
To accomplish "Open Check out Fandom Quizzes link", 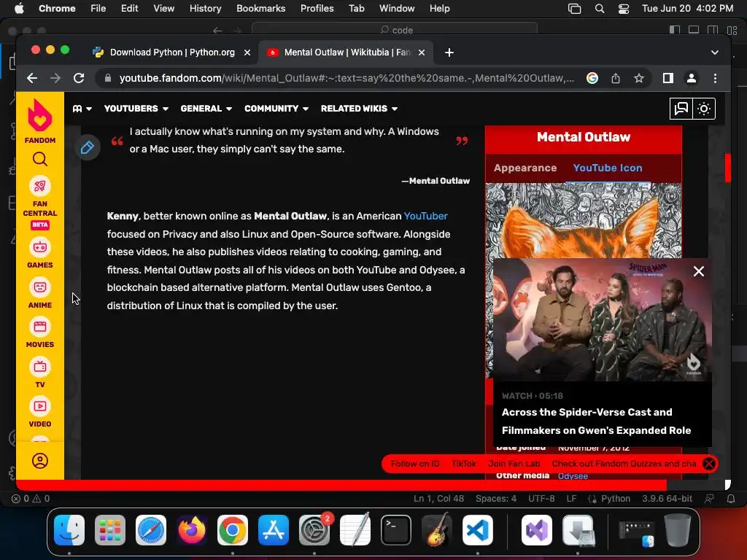I will click(624, 464).
